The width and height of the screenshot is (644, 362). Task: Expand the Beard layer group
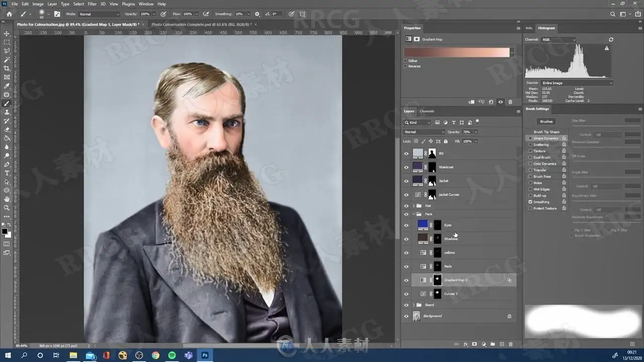click(x=414, y=305)
